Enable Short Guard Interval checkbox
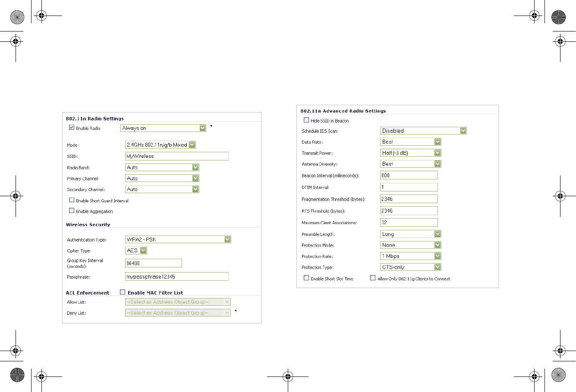Screen dimensions: 576x392 point(72,200)
